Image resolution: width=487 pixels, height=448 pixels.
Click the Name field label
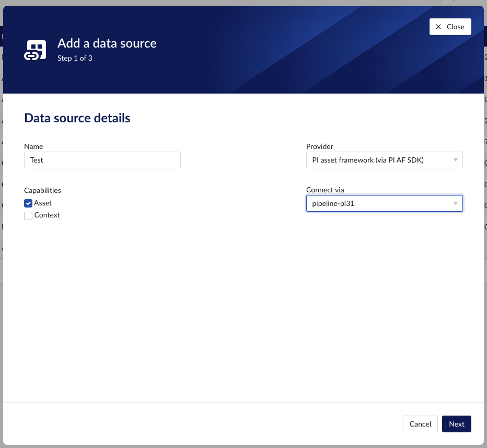[33, 146]
